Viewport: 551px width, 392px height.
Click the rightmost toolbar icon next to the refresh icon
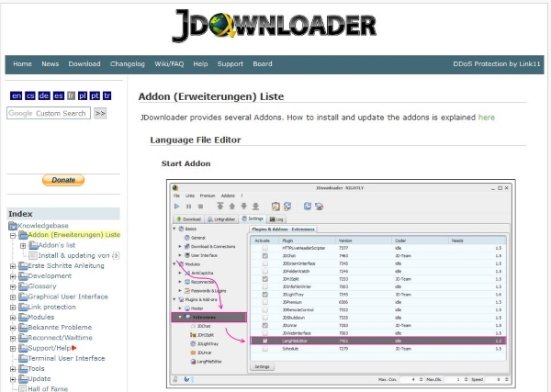(319, 207)
